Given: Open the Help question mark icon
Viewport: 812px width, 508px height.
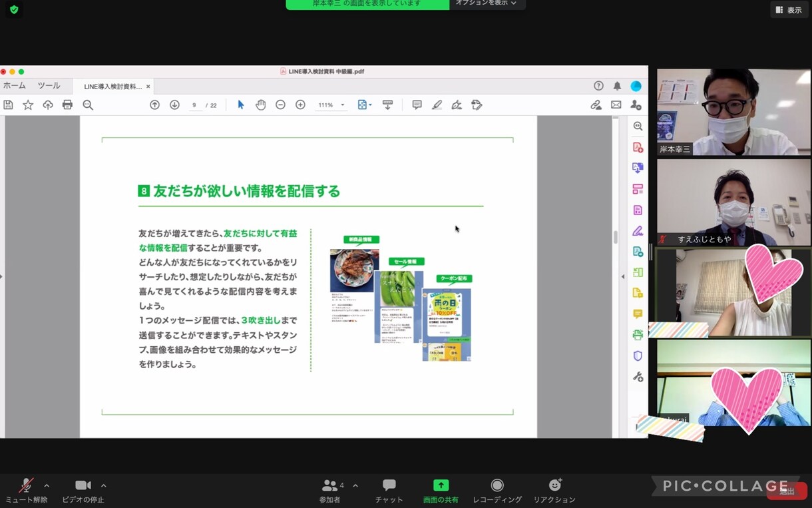Looking at the screenshot, I should coord(598,86).
